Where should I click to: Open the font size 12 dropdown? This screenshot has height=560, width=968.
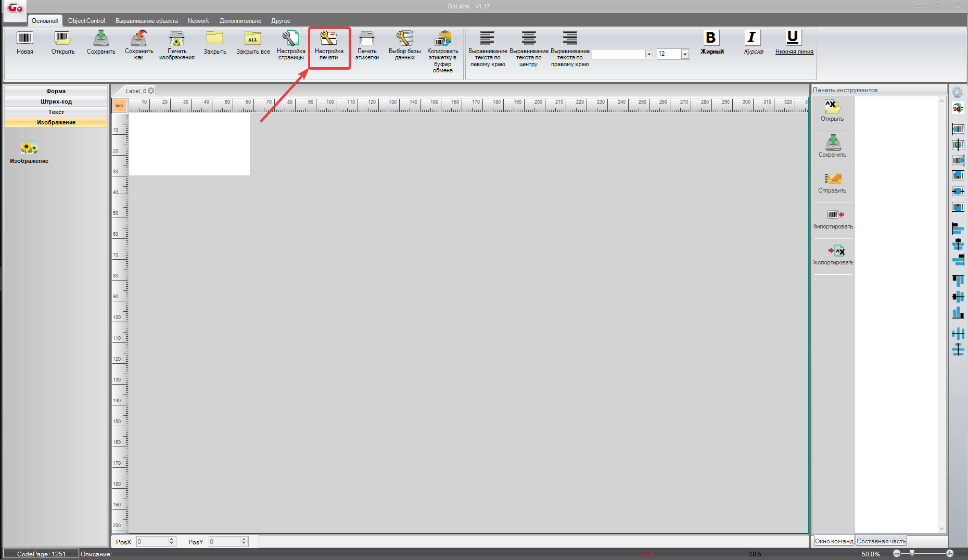coord(685,54)
